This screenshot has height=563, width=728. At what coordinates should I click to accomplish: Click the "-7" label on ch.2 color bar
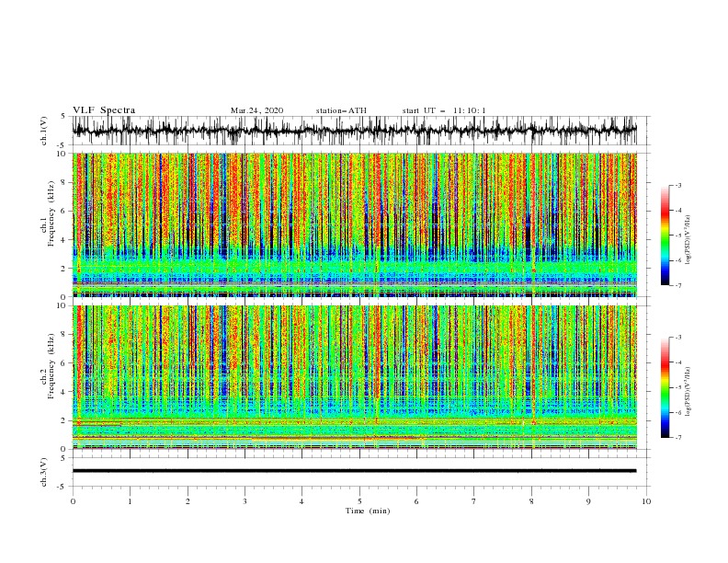coord(677,438)
